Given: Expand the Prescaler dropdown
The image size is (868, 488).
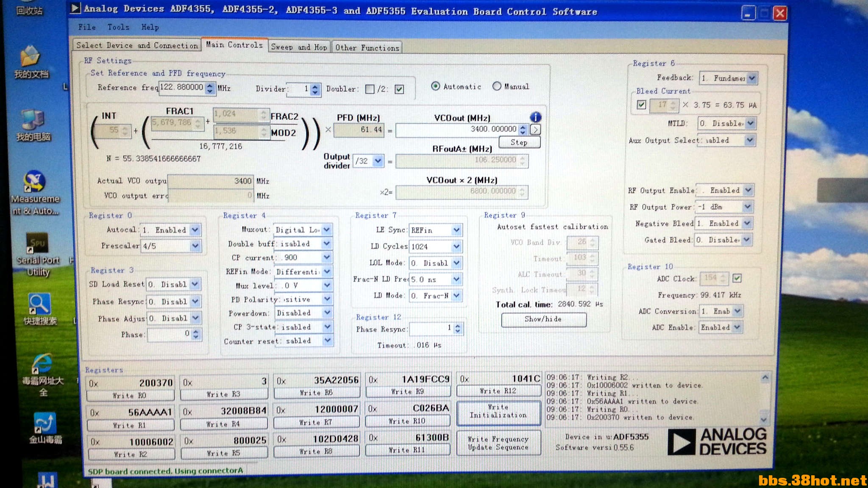Looking at the screenshot, I should [x=171, y=246].
